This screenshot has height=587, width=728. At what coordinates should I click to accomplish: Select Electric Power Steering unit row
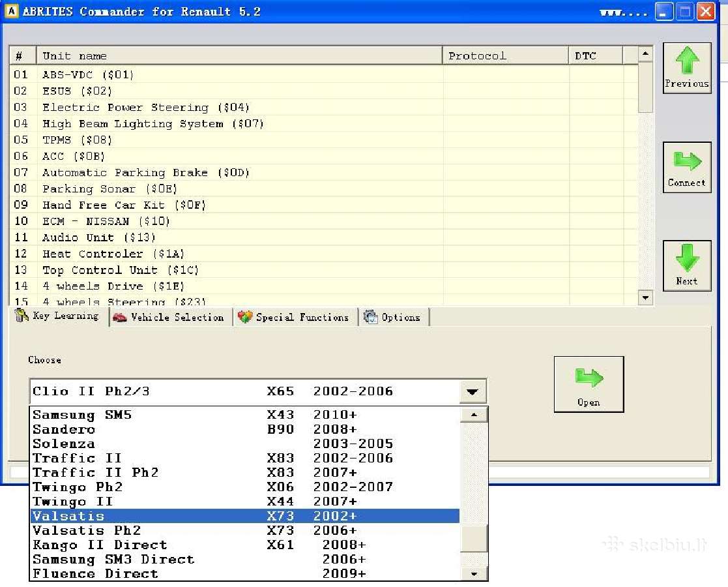pos(323,107)
